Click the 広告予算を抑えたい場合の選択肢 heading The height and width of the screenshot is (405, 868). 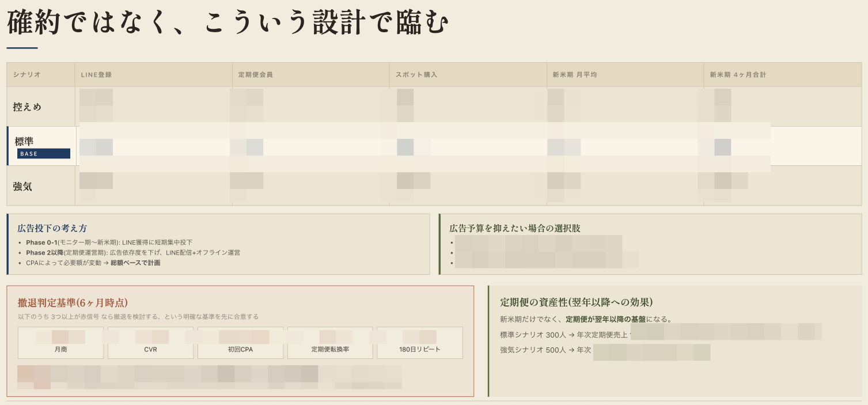(x=515, y=228)
